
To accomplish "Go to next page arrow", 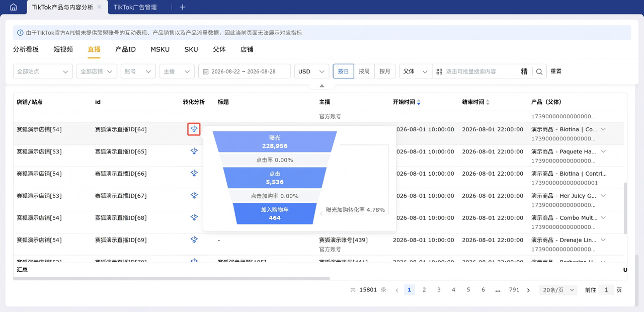I will [x=528, y=290].
